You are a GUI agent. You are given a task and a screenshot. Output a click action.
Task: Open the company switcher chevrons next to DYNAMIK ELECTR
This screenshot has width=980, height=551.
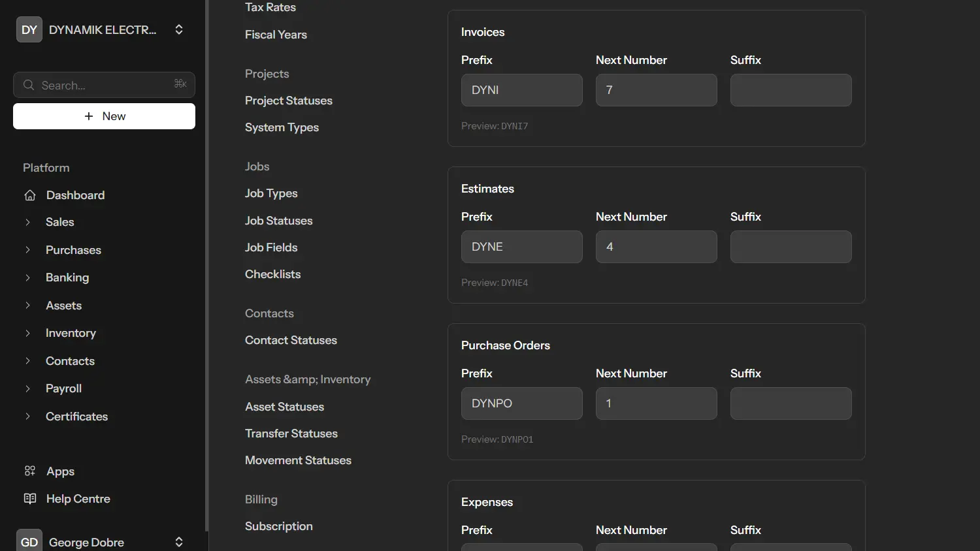point(179,29)
